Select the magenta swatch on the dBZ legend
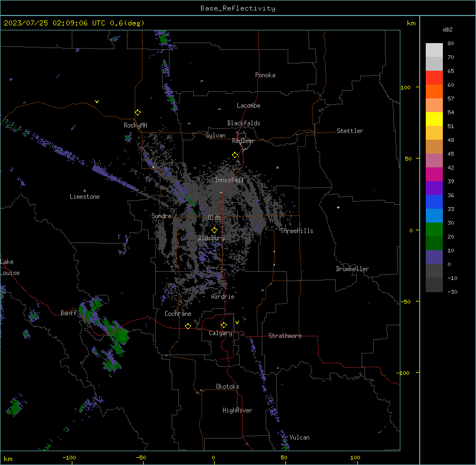Image resolution: width=476 pixels, height=465 pixels. [x=434, y=174]
